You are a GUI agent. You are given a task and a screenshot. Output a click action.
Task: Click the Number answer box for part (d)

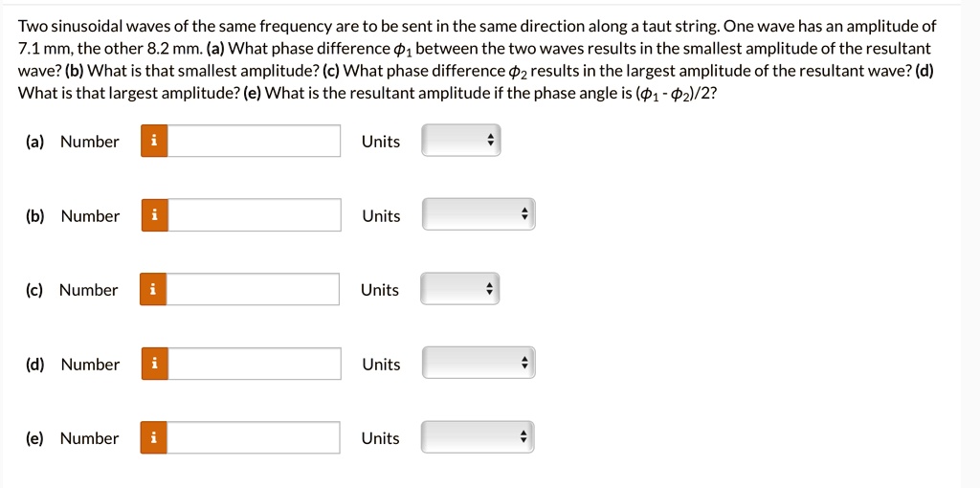[254, 364]
